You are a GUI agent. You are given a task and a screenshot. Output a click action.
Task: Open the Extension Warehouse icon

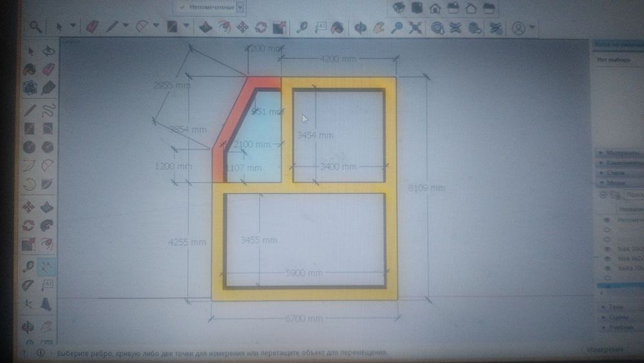455,28
